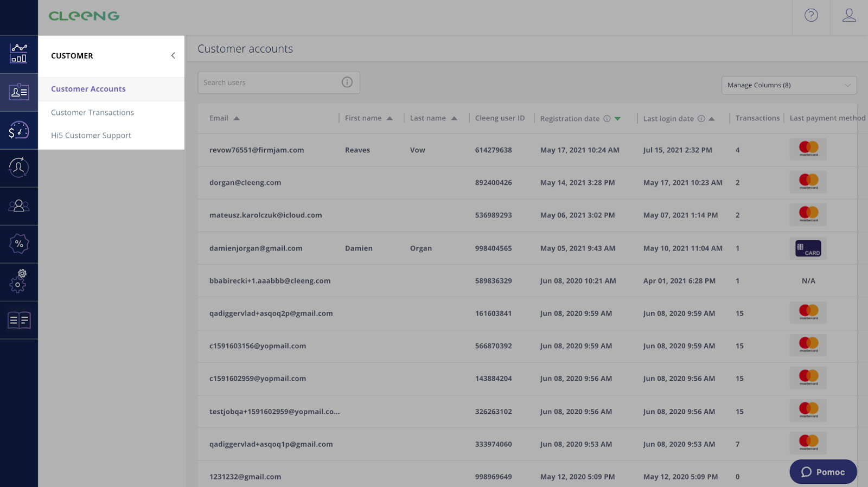This screenshot has width=868, height=487.
Task: Click the search info icon
Action: [347, 82]
